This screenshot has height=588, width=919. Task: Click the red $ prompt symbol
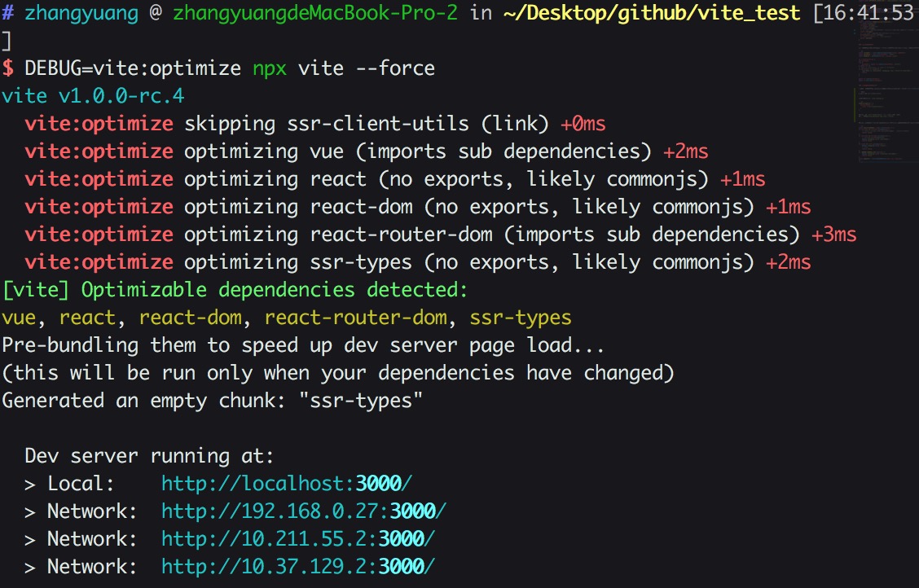click(x=7, y=68)
